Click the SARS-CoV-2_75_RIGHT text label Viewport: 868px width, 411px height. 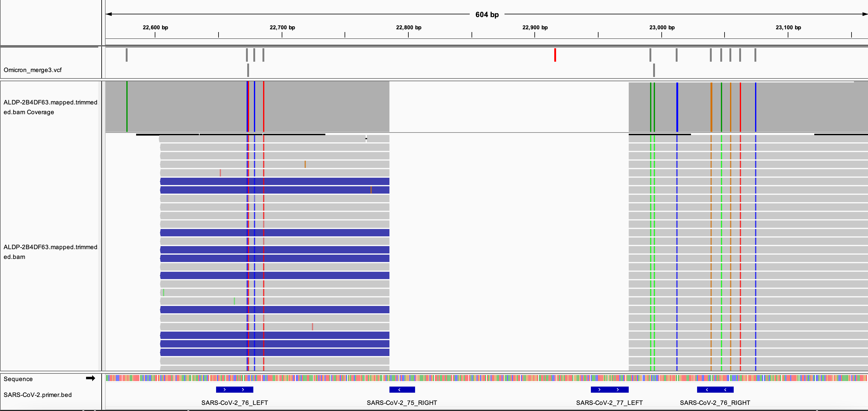(402, 402)
